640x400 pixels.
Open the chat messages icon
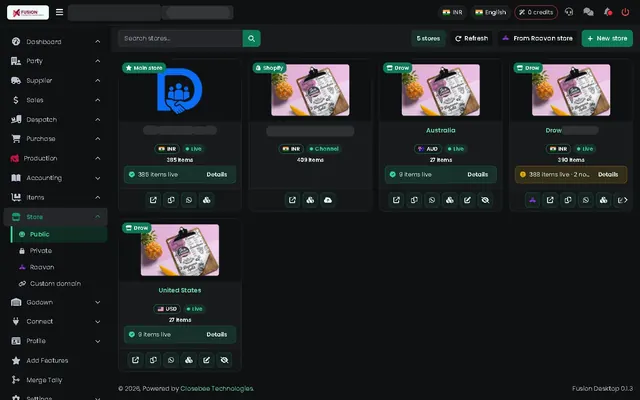pos(588,12)
